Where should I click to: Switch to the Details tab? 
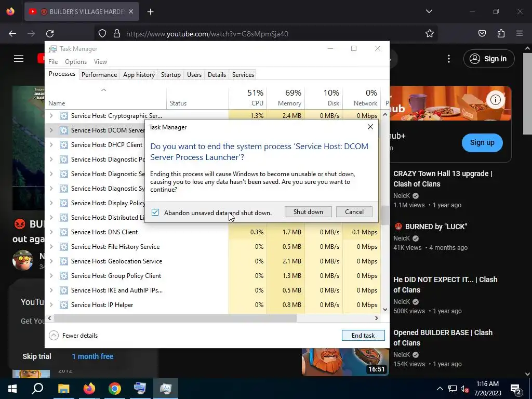[x=217, y=75]
